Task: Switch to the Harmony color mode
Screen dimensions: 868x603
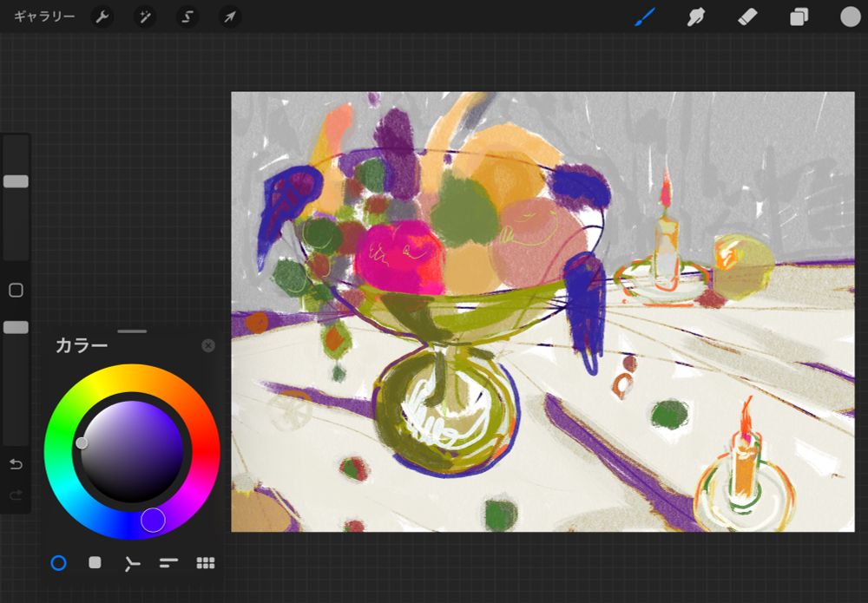Action: pyautogui.click(x=132, y=563)
